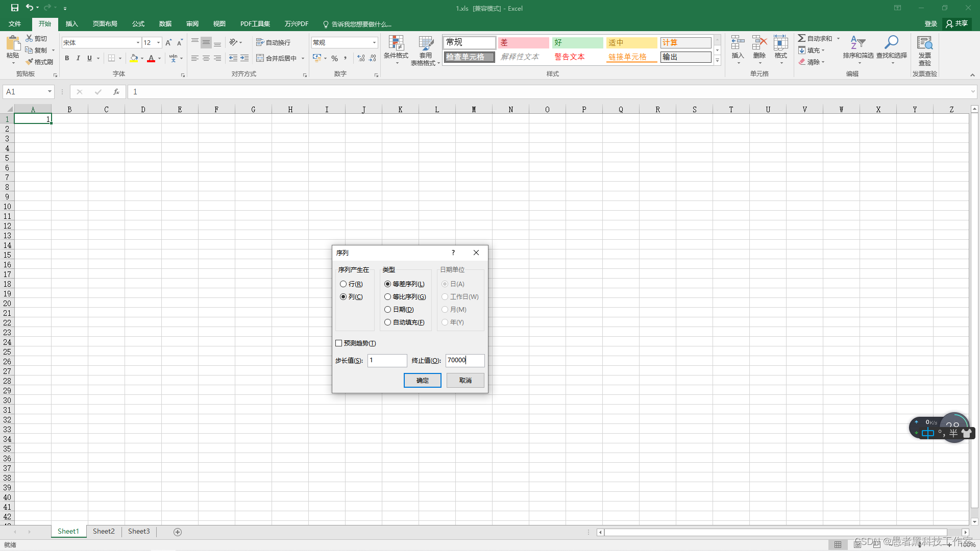Screen dimensions: 980x551
Task: Click the 取消 button in dialog
Action: pos(465,380)
